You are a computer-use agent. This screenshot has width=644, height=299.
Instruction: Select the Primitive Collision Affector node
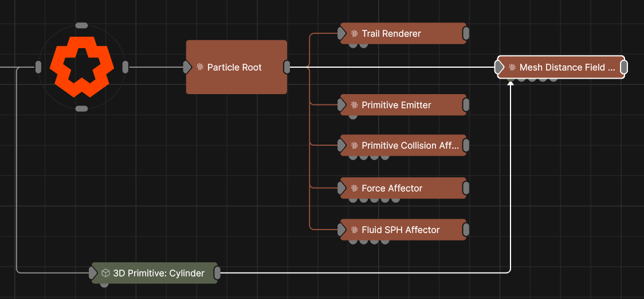(410, 146)
